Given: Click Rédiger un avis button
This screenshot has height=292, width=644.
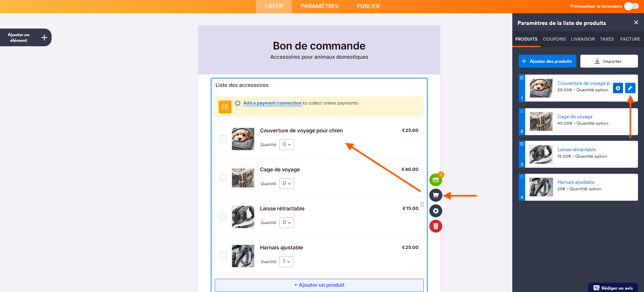Looking at the screenshot, I should point(613,288).
